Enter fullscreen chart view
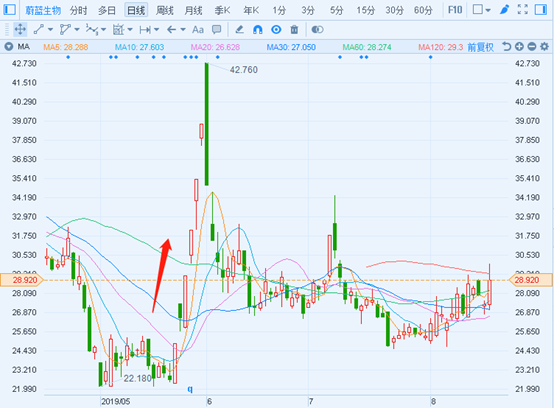The height and width of the screenshot is (408, 554). 523,9
